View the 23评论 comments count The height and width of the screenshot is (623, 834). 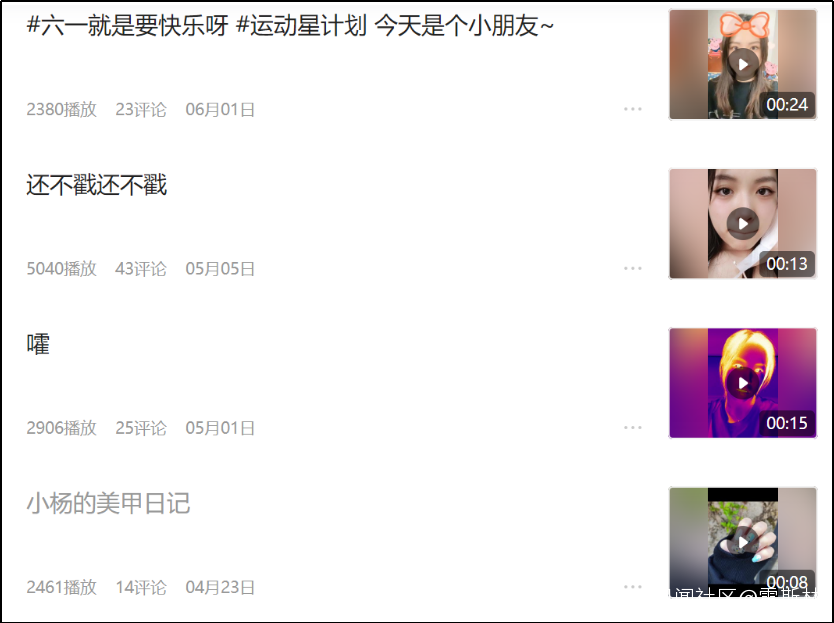141,110
